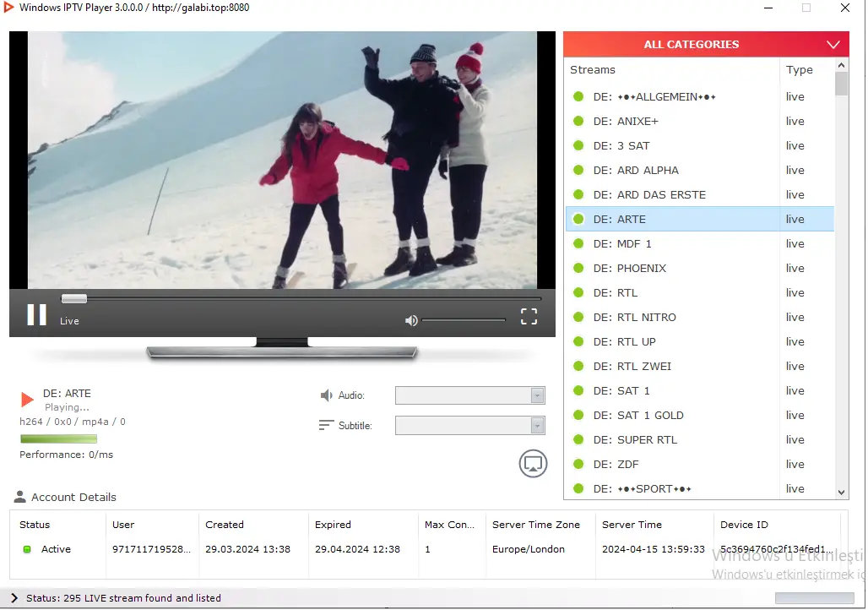
Task: Click the green dot beside DE: RTL
Action: pos(578,292)
